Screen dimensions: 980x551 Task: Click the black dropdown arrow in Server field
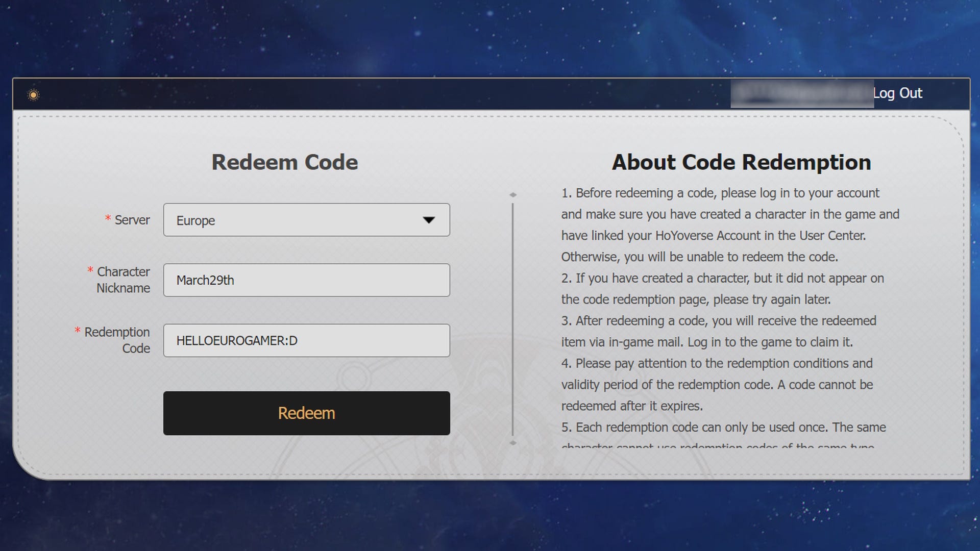click(x=429, y=220)
